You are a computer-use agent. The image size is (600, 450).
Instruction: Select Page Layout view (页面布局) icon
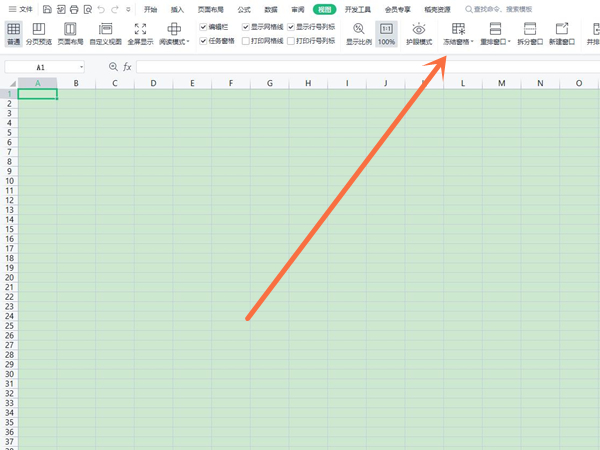[x=70, y=30]
